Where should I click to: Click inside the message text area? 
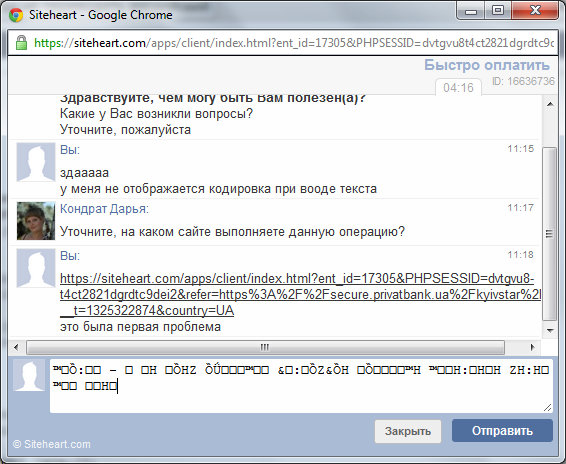[x=301, y=386]
